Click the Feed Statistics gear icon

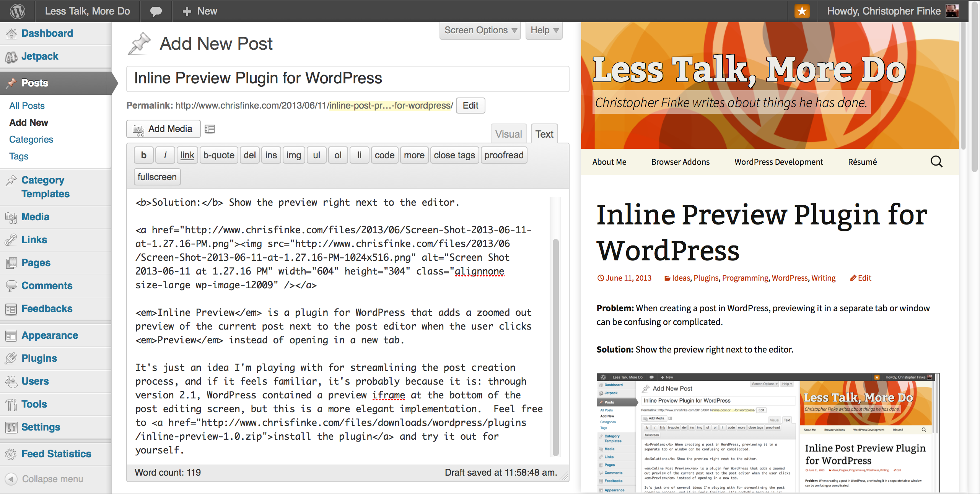11,454
